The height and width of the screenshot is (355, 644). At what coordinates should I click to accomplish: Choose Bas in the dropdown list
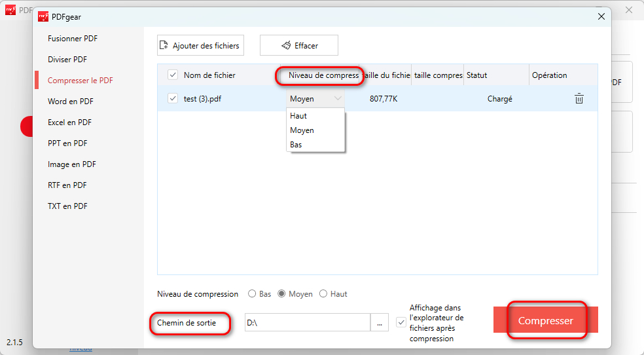tap(315, 145)
